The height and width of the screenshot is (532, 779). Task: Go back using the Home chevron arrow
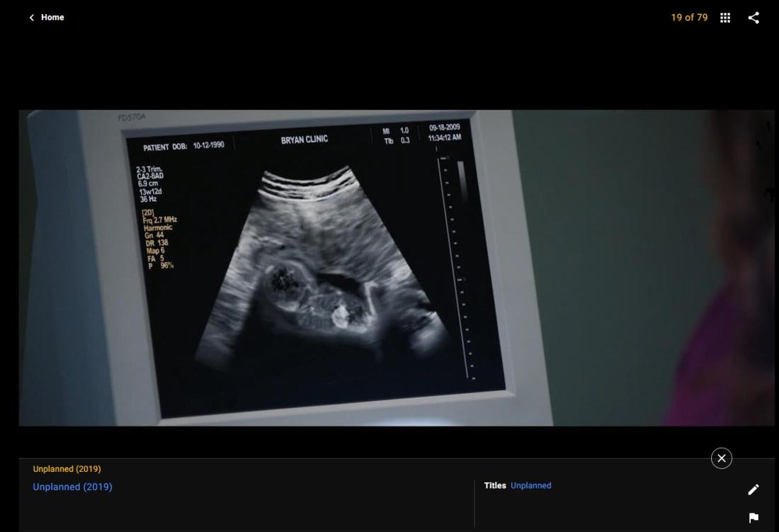32,18
